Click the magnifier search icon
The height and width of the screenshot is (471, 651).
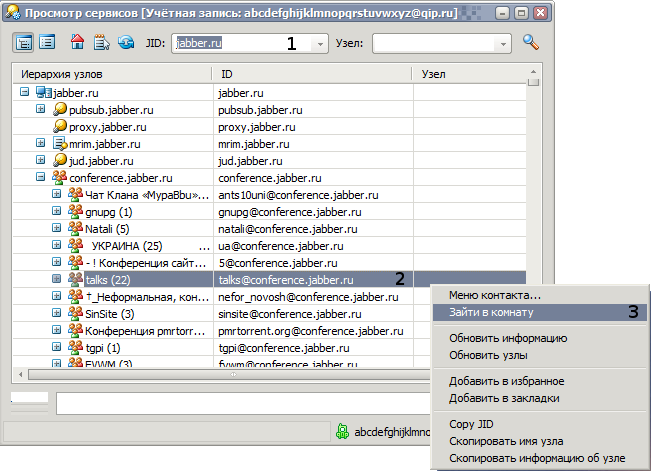point(530,43)
